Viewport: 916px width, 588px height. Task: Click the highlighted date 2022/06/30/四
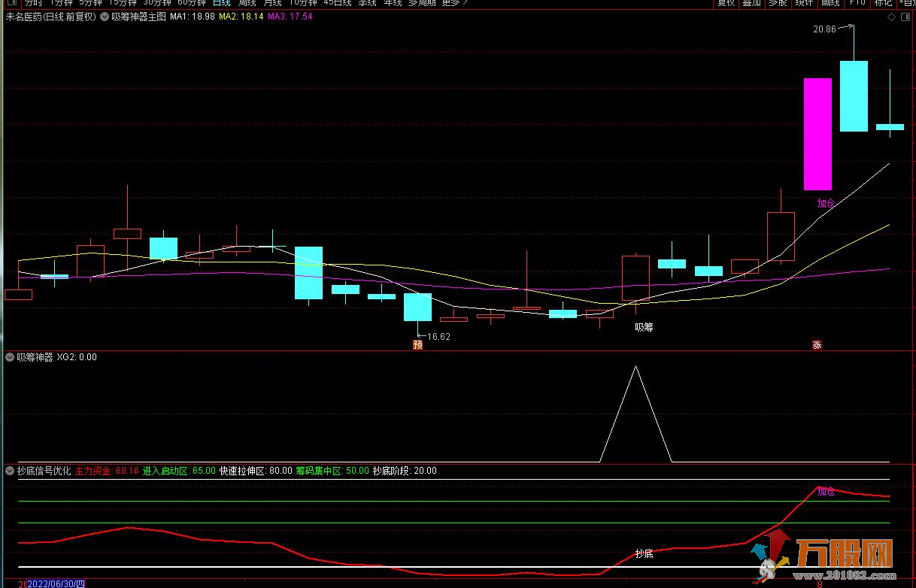click(x=57, y=583)
